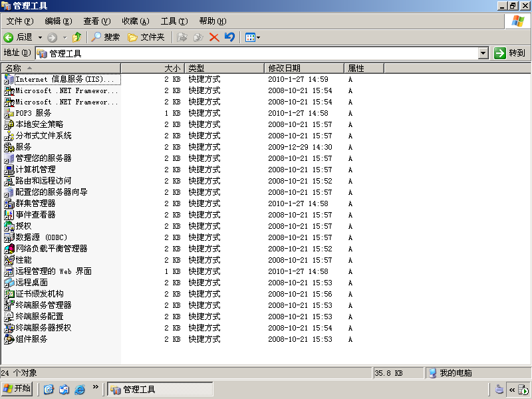Select the 计算机管理 icon
The height and width of the screenshot is (399, 532).
[9, 170]
